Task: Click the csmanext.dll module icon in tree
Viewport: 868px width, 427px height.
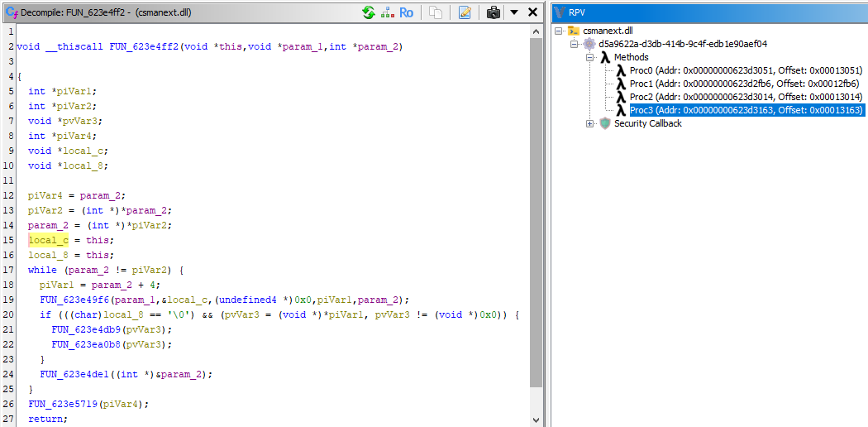Action: (574, 31)
